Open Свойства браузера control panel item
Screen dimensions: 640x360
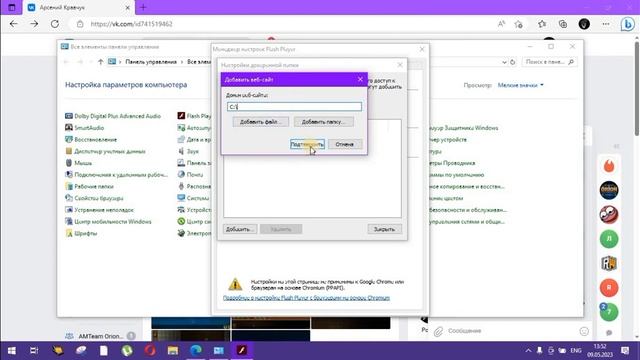94,198
